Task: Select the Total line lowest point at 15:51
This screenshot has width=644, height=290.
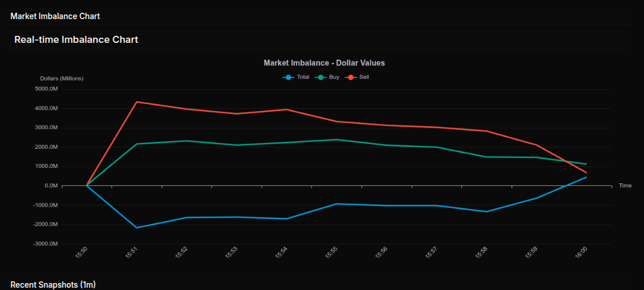Action: [x=136, y=227]
